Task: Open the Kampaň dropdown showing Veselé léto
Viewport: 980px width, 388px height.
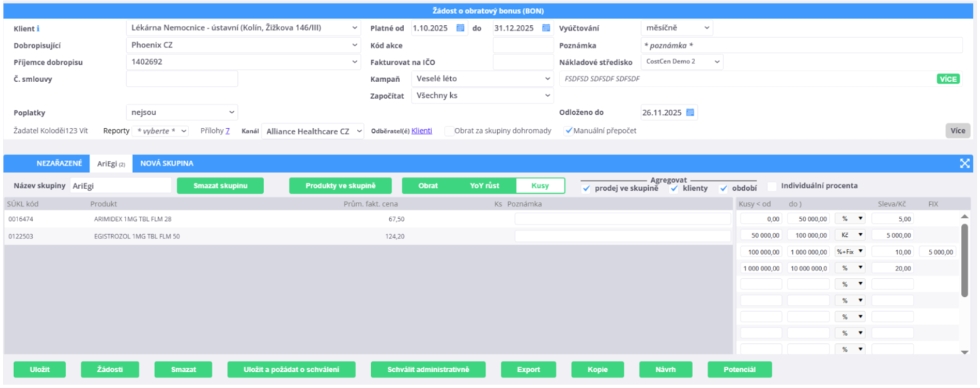Action: point(482,79)
